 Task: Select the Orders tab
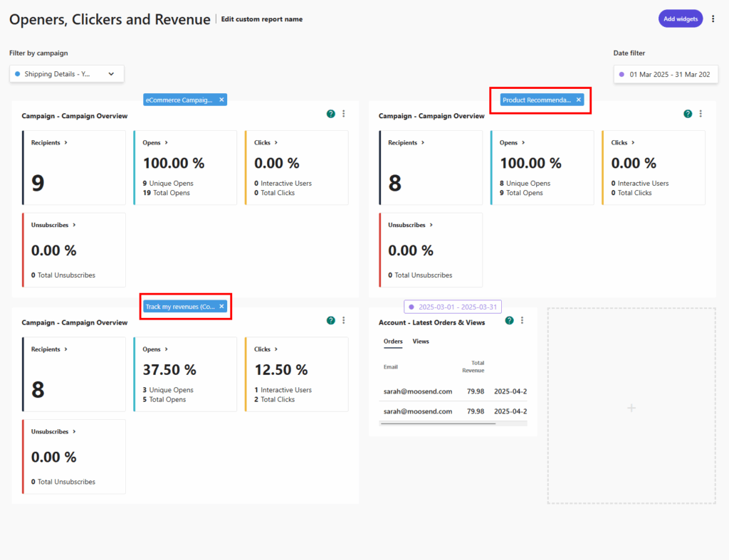pyautogui.click(x=393, y=342)
